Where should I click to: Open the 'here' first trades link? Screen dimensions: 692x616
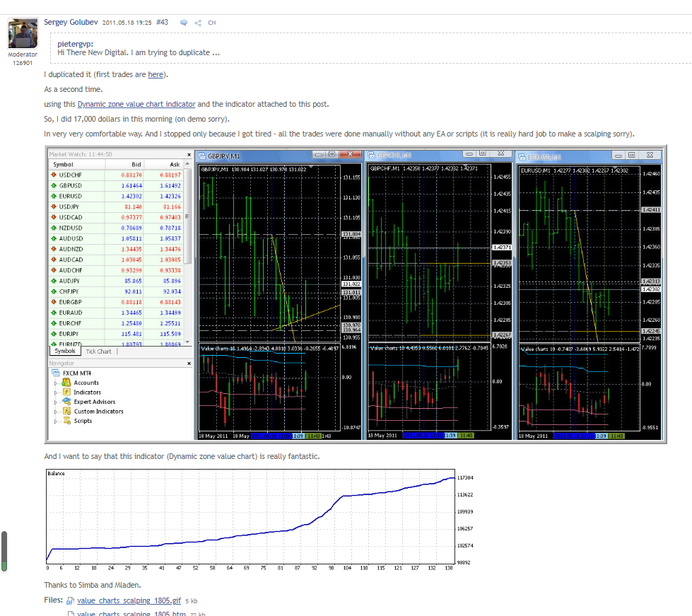pos(156,74)
